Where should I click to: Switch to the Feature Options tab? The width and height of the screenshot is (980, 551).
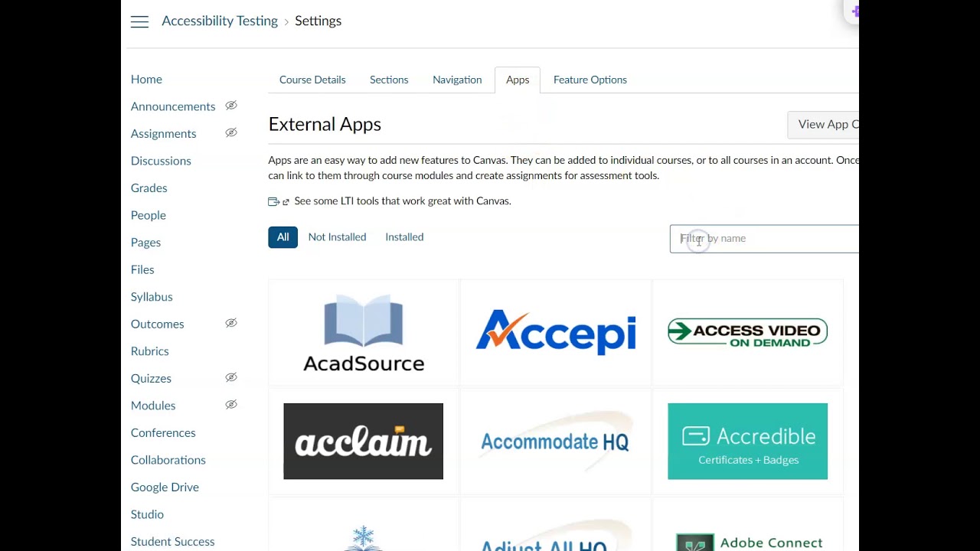tap(590, 80)
